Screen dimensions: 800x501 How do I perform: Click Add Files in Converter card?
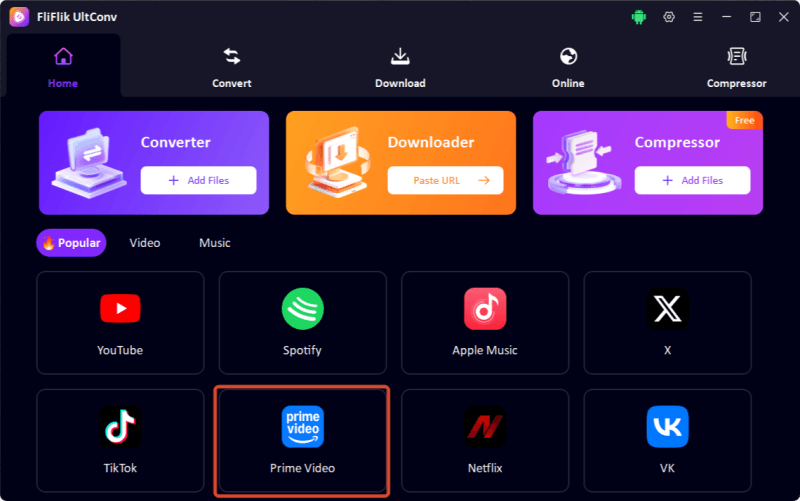(x=198, y=180)
